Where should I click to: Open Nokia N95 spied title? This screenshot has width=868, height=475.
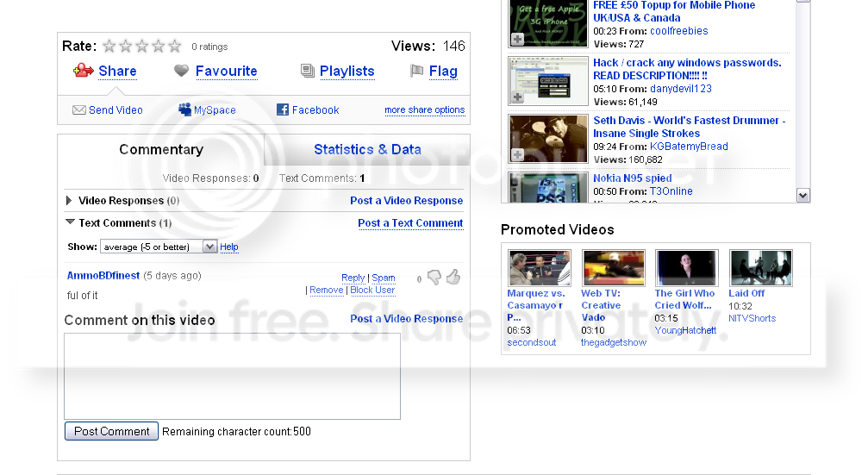632,178
